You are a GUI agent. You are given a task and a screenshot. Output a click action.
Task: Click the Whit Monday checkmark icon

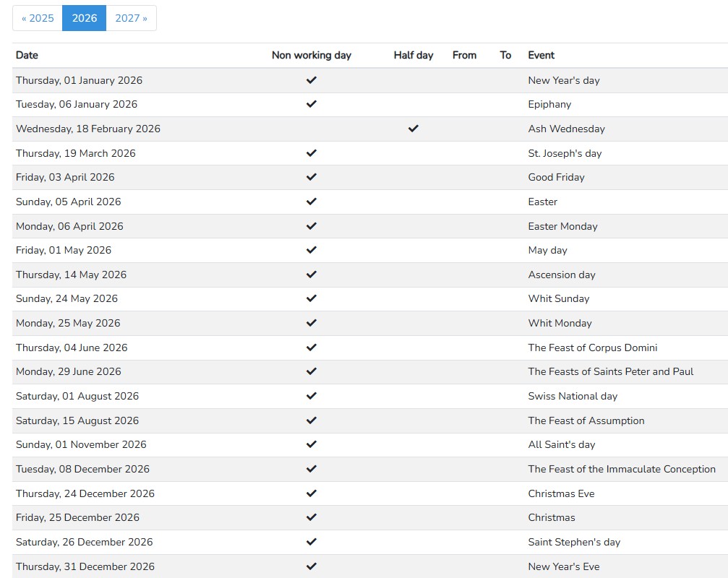click(312, 323)
